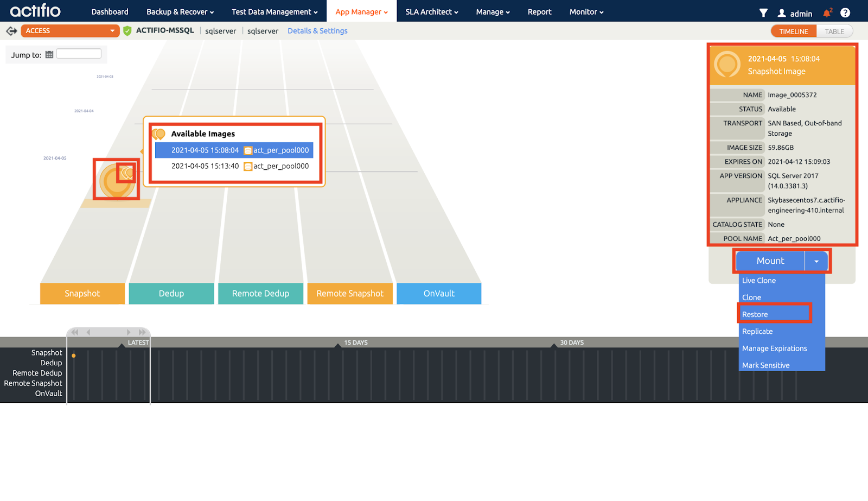
Task: Expand SLA Architect menu
Action: point(432,12)
